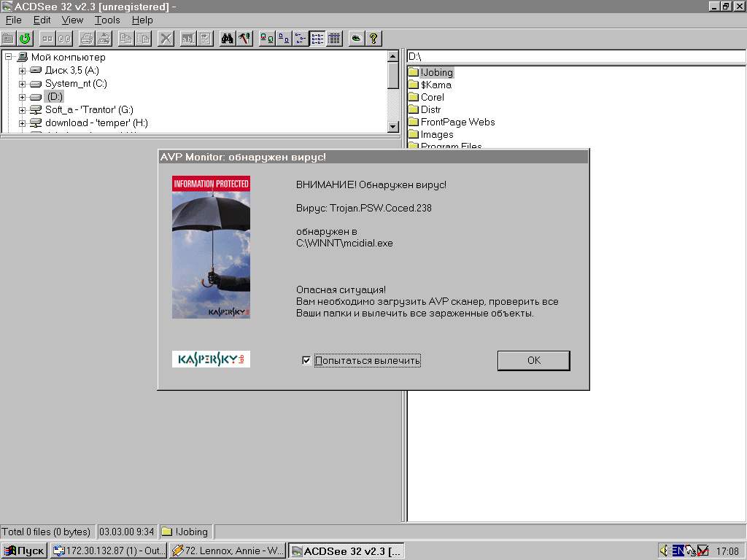The height and width of the screenshot is (560, 747).
Task: Expand the (D:) drive node
Action: click(x=22, y=97)
